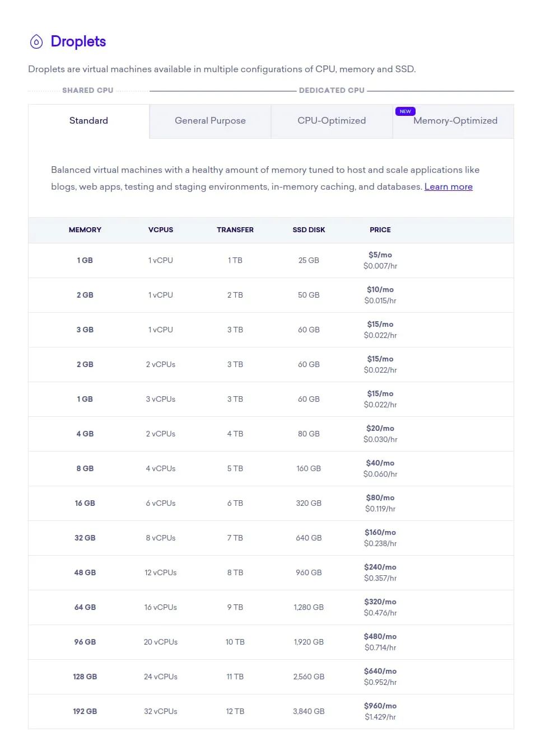Viewport: 536px width, 756px height.
Task: Click the SSD DISK column header
Action: point(309,230)
